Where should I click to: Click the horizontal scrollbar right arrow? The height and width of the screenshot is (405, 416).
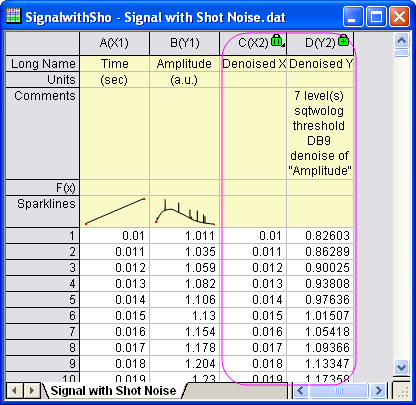[x=378, y=390]
